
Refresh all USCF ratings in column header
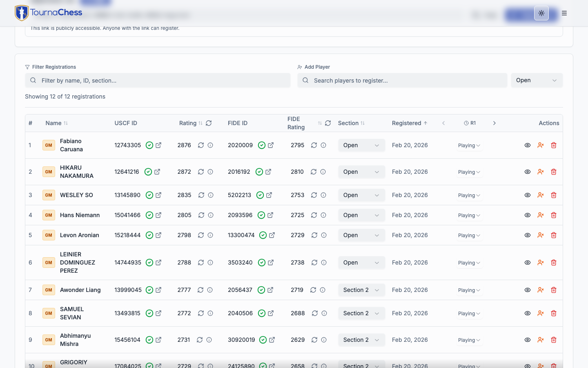tap(209, 123)
